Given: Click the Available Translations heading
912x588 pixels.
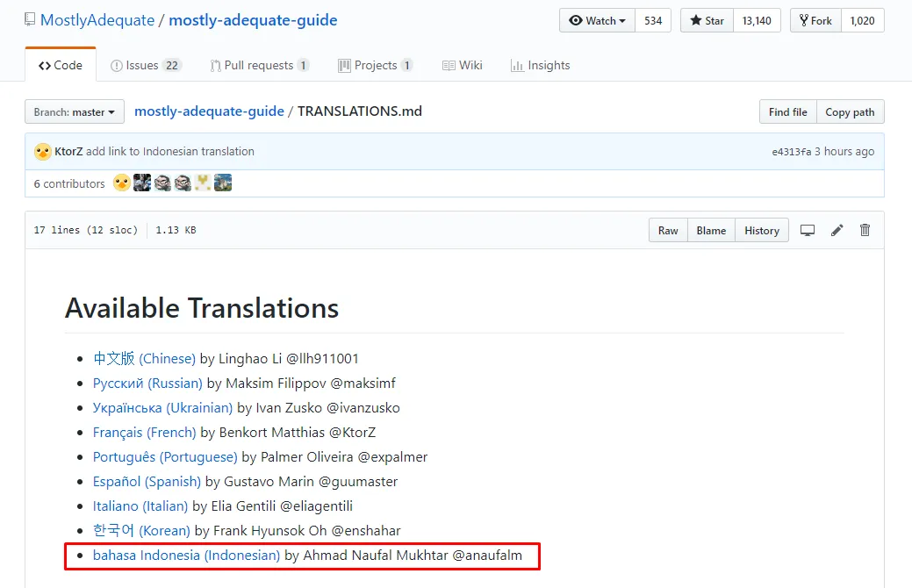Looking at the screenshot, I should (x=202, y=308).
